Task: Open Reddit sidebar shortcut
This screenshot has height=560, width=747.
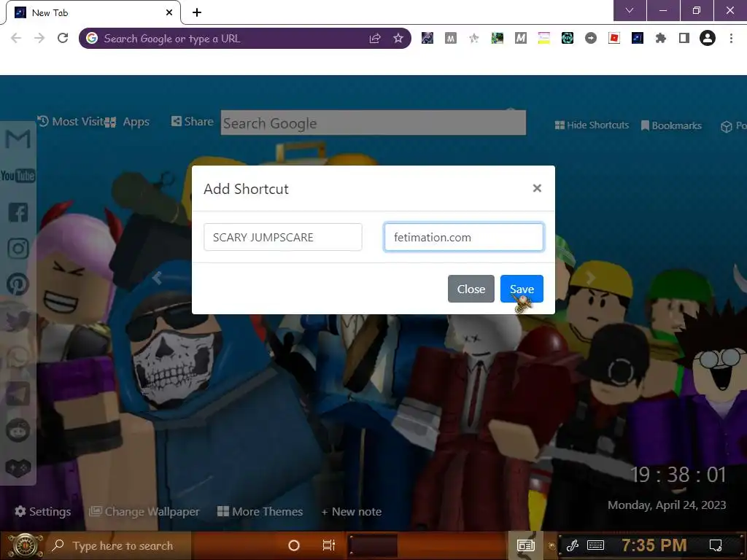Action: [x=18, y=430]
